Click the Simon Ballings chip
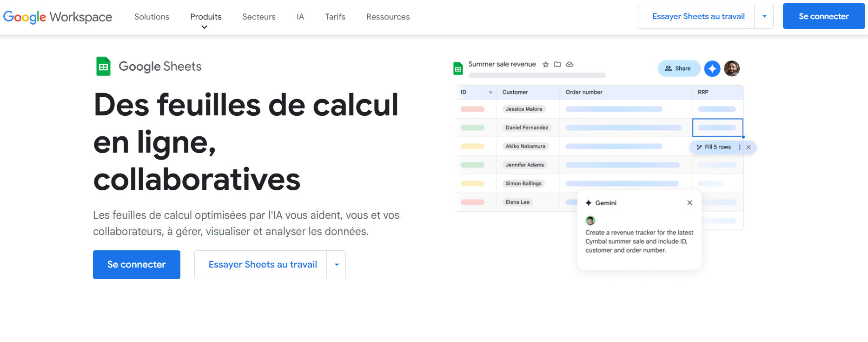Screen dimensions: 868x342 (x=523, y=183)
